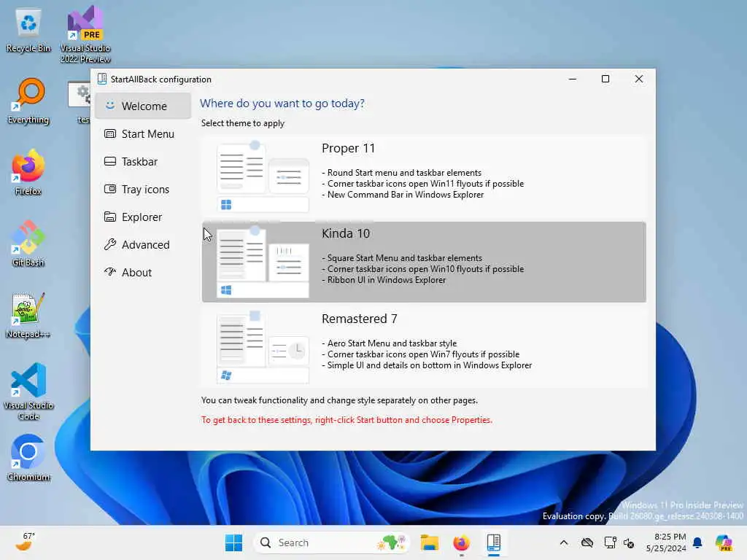
Task: Open File Explorer from the taskbar
Action: [x=429, y=542]
